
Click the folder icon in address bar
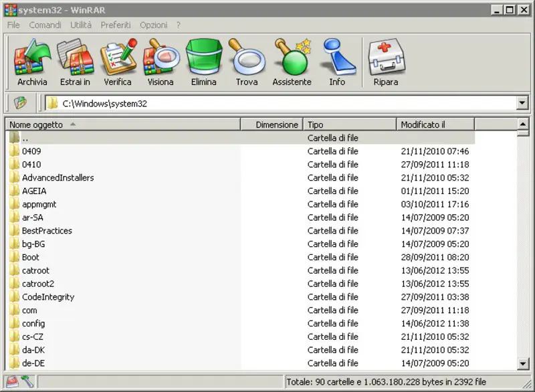[52, 103]
